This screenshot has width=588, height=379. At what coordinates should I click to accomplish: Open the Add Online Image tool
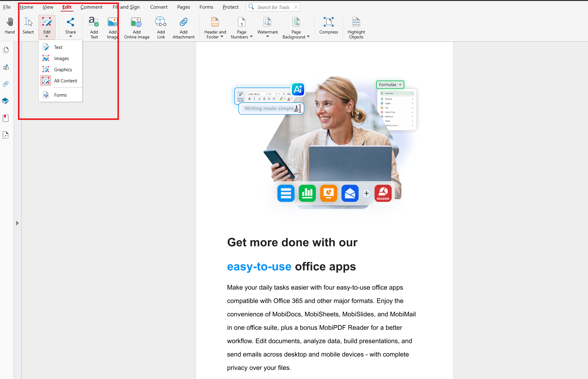(136, 27)
